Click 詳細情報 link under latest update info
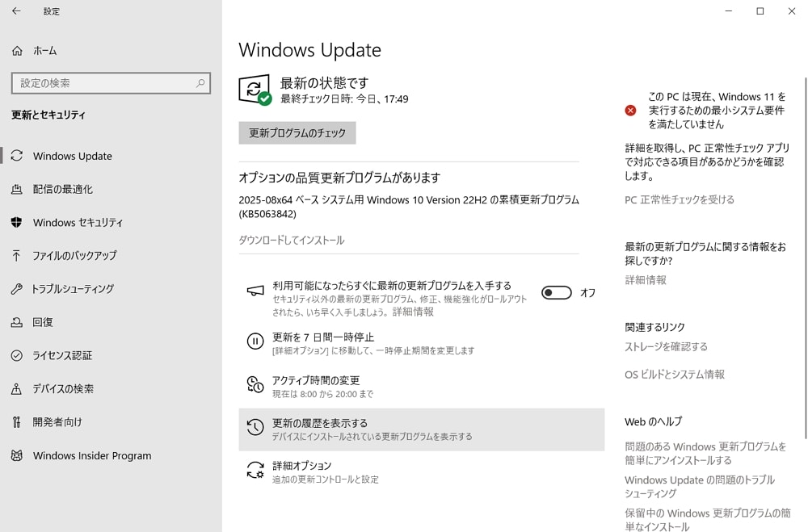 (x=646, y=280)
